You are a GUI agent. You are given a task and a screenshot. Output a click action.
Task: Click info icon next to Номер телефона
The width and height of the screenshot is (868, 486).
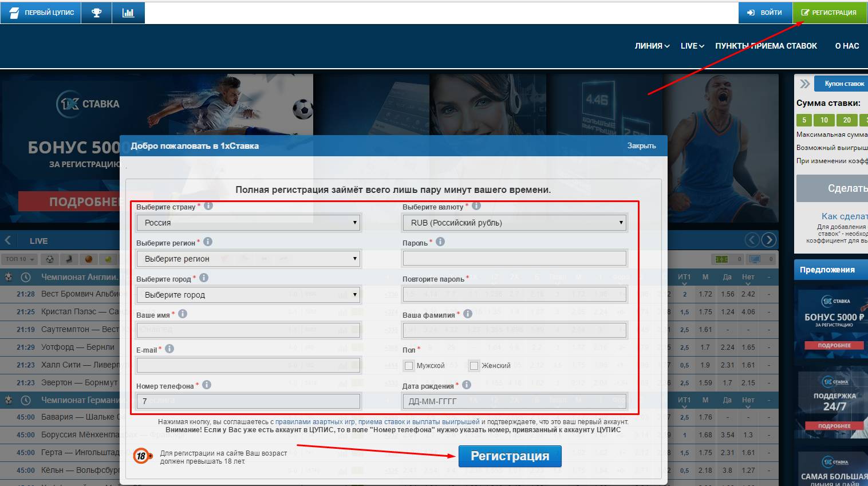[x=207, y=385]
